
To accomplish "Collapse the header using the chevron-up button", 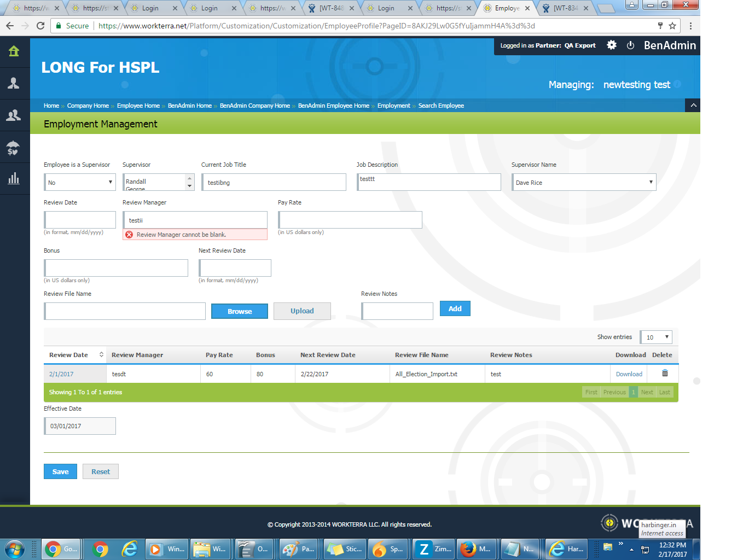I will click(693, 106).
